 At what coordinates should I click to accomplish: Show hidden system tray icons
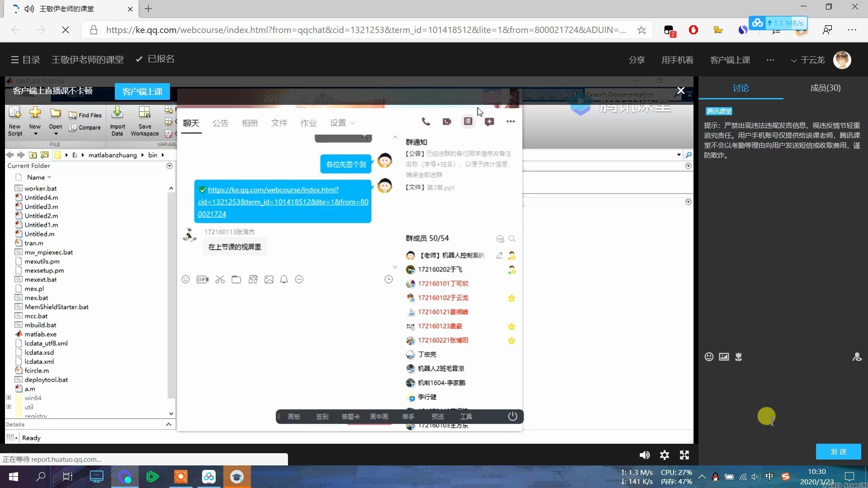(702, 477)
